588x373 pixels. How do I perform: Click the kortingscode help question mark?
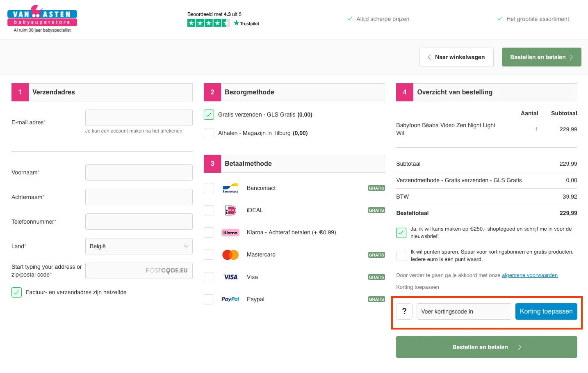404,311
